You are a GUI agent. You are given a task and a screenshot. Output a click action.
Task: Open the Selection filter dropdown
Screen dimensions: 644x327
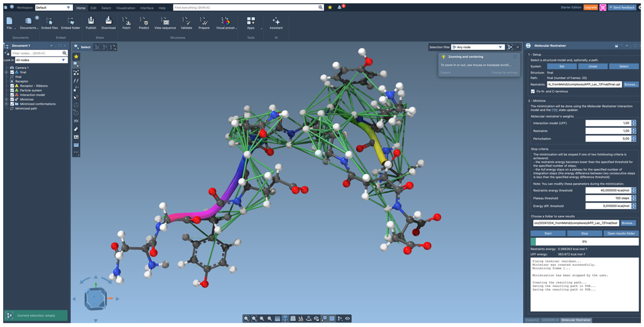pos(478,47)
